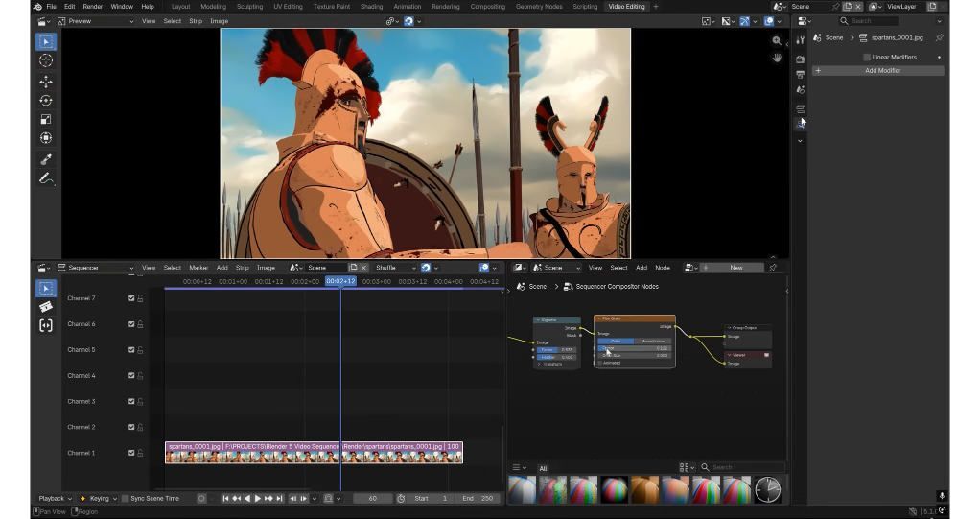Select the Move tool in preview toolbar
The image size is (980, 519).
tap(45, 82)
